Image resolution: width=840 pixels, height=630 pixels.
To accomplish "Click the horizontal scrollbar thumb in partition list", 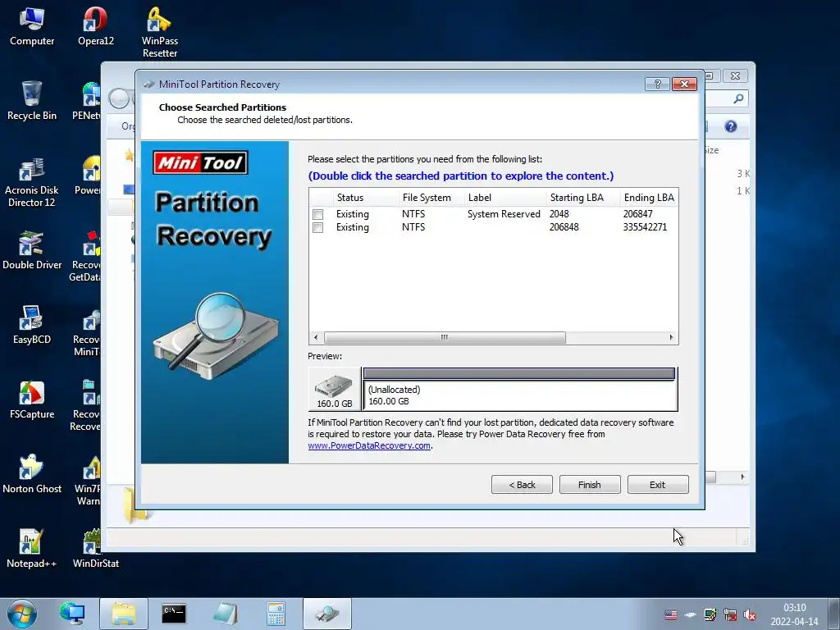I will click(x=445, y=337).
